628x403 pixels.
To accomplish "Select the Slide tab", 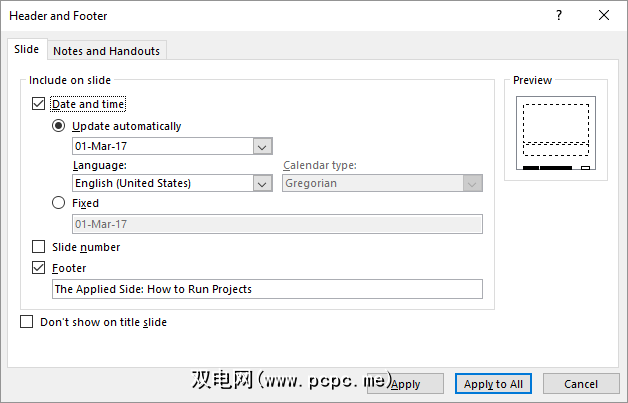I will [25, 50].
